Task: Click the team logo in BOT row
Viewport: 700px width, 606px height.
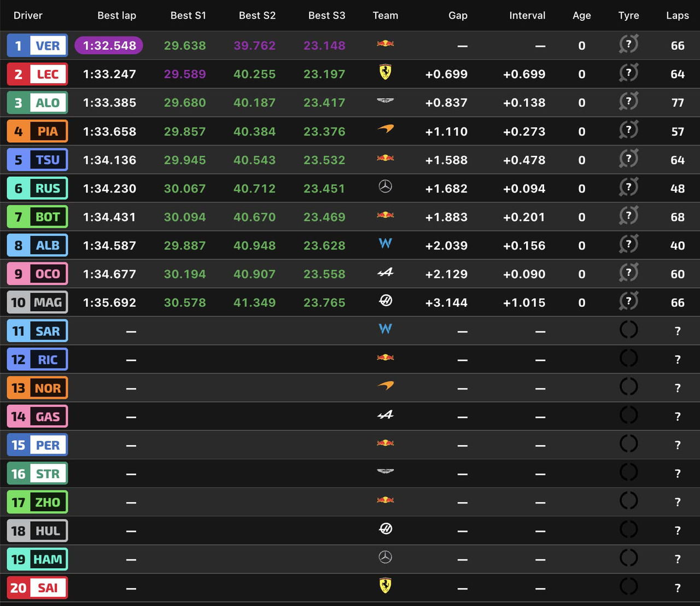Action: click(x=386, y=215)
